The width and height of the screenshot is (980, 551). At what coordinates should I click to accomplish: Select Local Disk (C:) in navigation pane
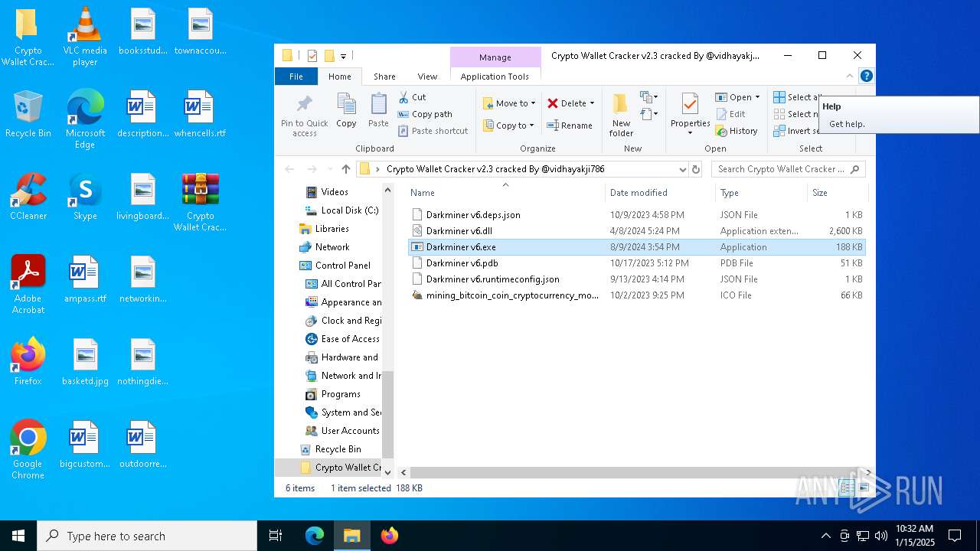pos(342,210)
